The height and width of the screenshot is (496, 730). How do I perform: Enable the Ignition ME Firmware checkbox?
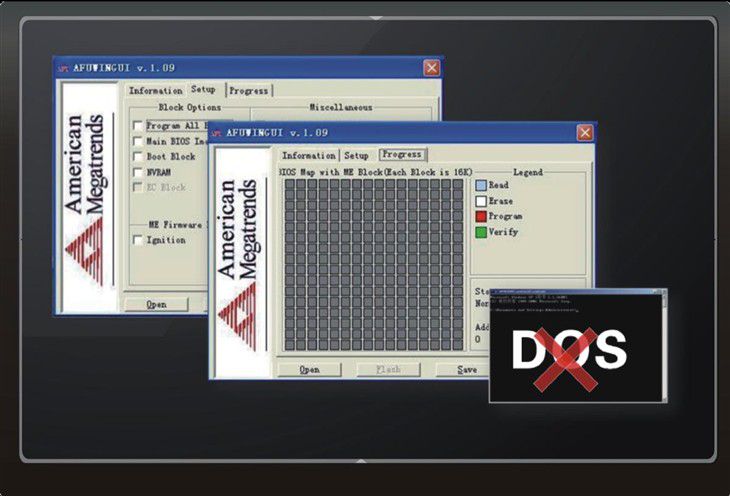coord(138,240)
